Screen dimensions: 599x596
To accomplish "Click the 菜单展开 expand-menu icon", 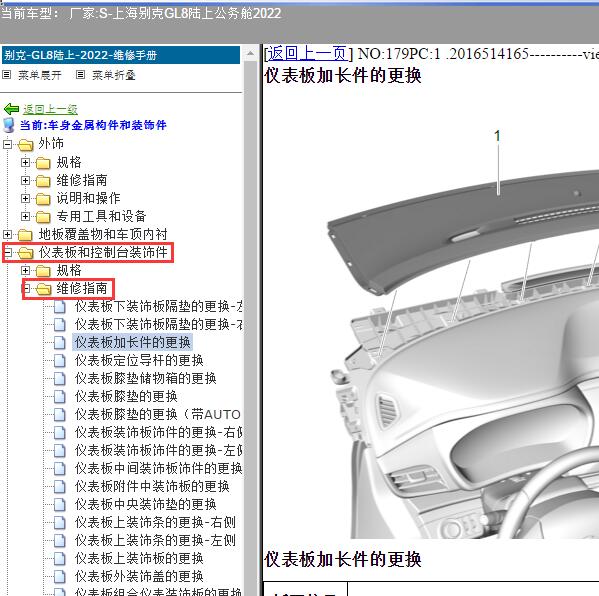I will coord(6,74).
